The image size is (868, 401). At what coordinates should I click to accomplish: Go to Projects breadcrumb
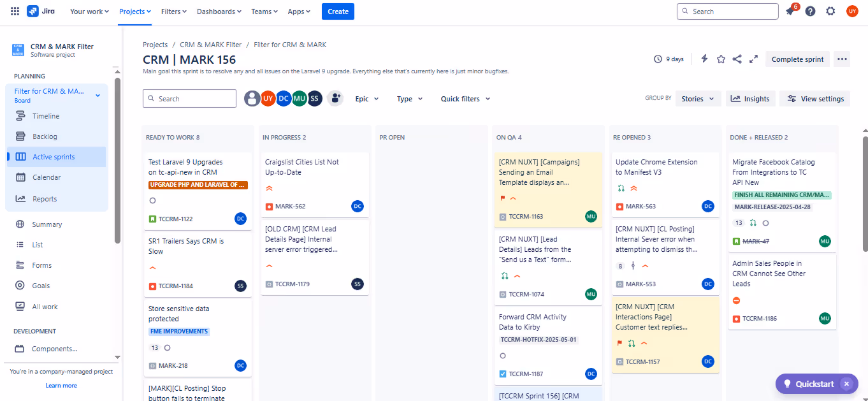155,45
